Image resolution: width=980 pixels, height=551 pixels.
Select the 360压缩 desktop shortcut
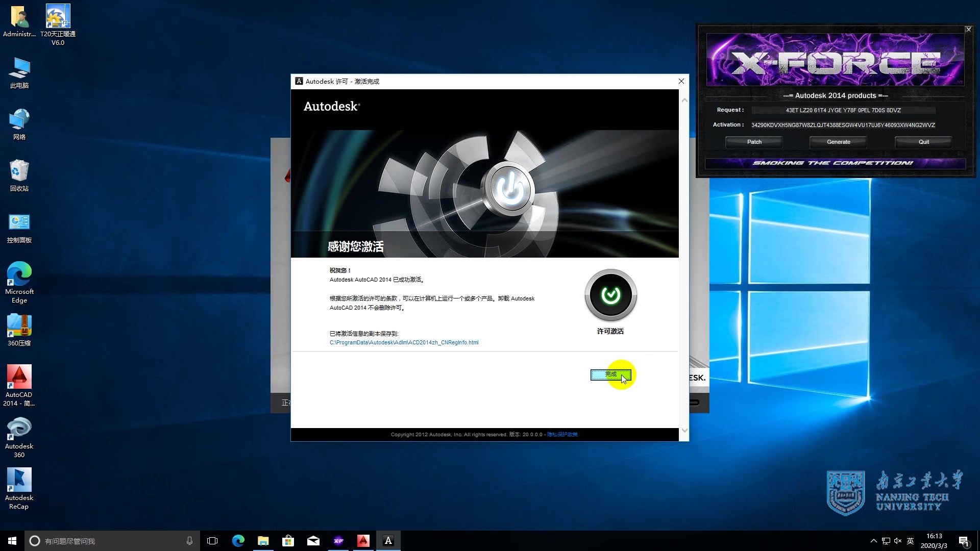tap(19, 331)
